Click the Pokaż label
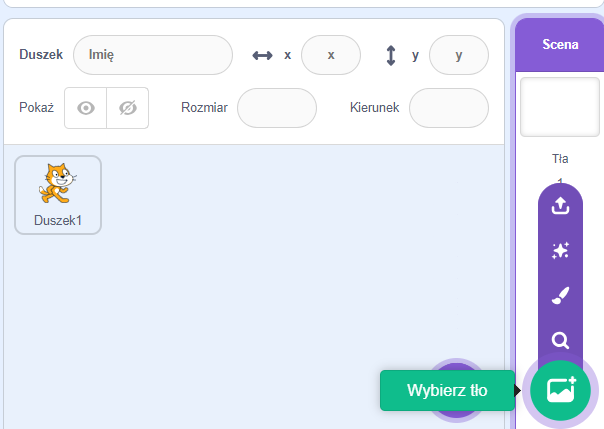Screen dimensions: 604x429 (36, 108)
